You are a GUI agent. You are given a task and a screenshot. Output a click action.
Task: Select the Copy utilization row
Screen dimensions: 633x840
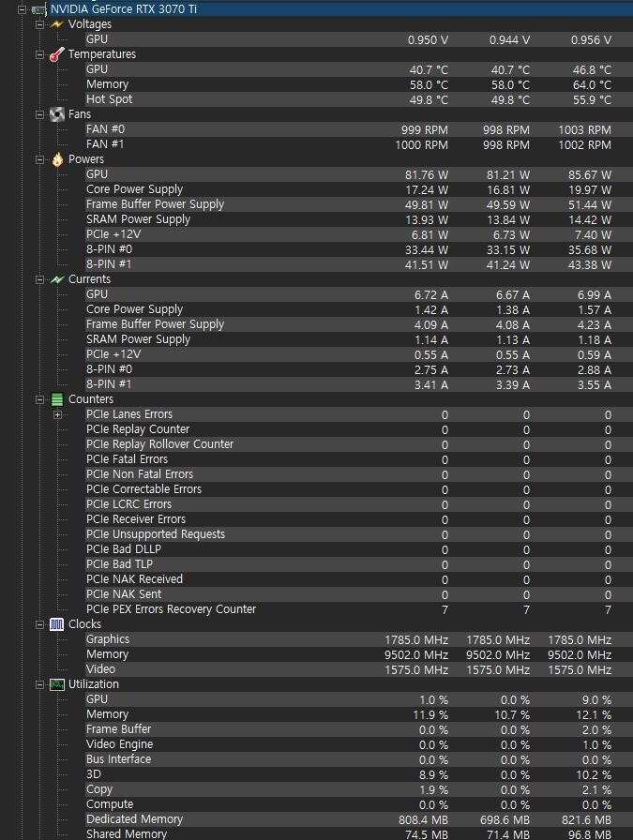(358, 789)
